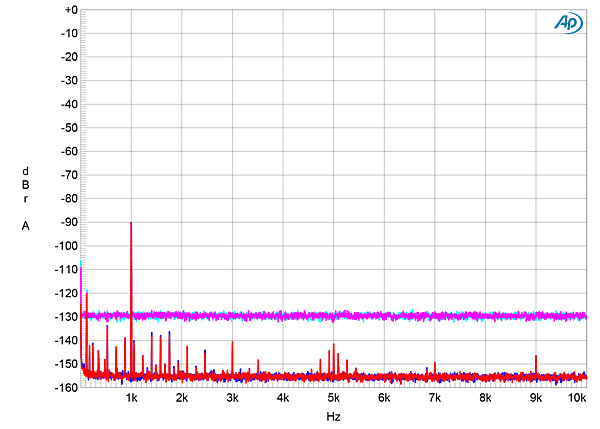This screenshot has height=429, width=600.
Task: Select the +0 y-axis tick label
Action: point(69,10)
